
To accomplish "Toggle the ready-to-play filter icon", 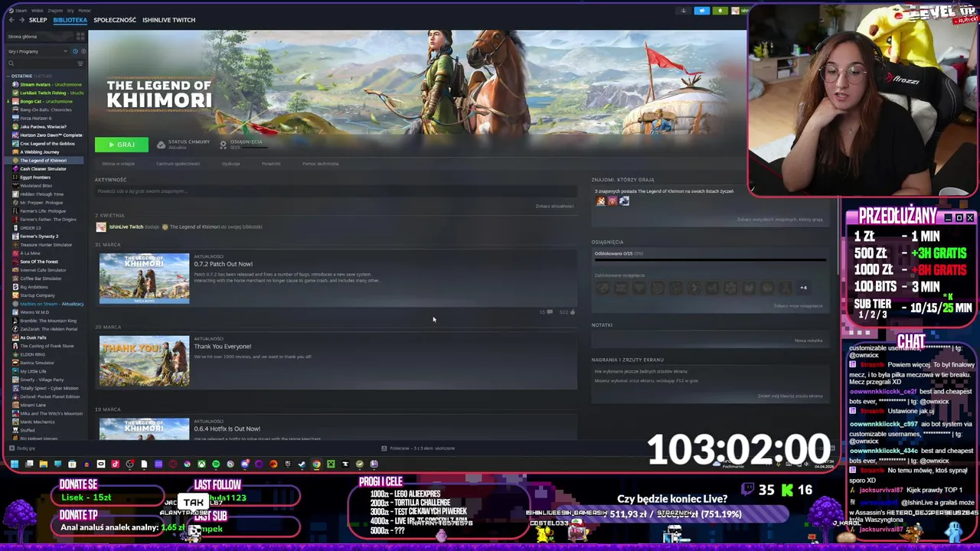I will (83, 51).
